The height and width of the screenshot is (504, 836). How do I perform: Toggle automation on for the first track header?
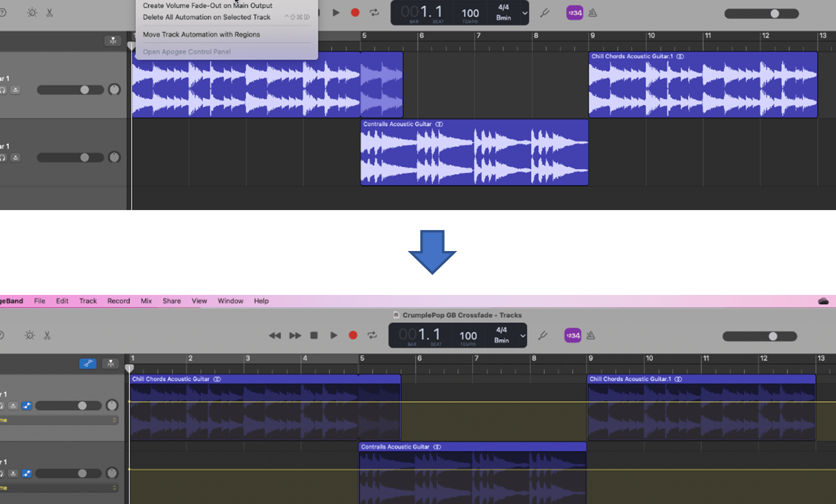27,406
